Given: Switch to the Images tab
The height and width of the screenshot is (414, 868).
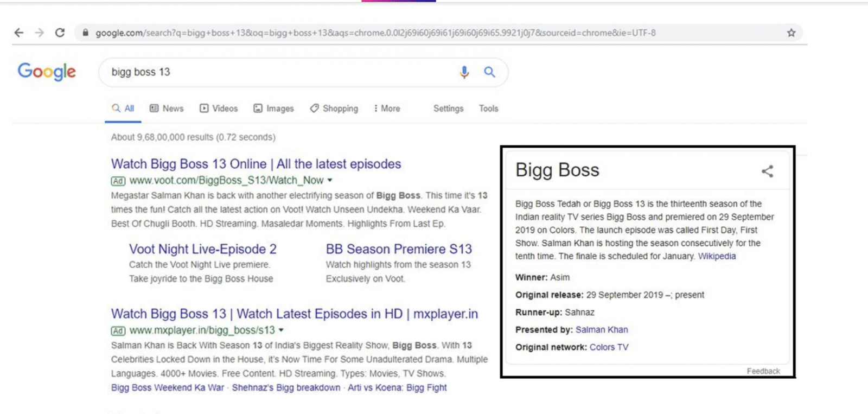Looking at the screenshot, I should point(273,109).
